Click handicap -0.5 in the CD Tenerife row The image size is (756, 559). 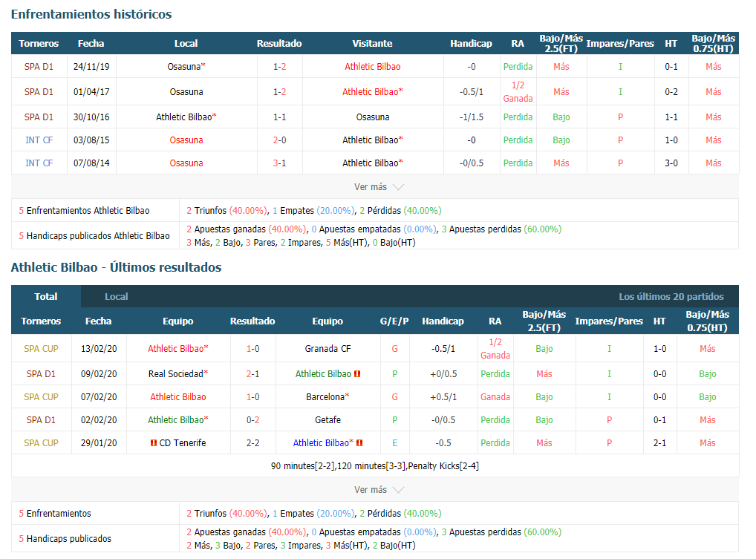[443, 443]
